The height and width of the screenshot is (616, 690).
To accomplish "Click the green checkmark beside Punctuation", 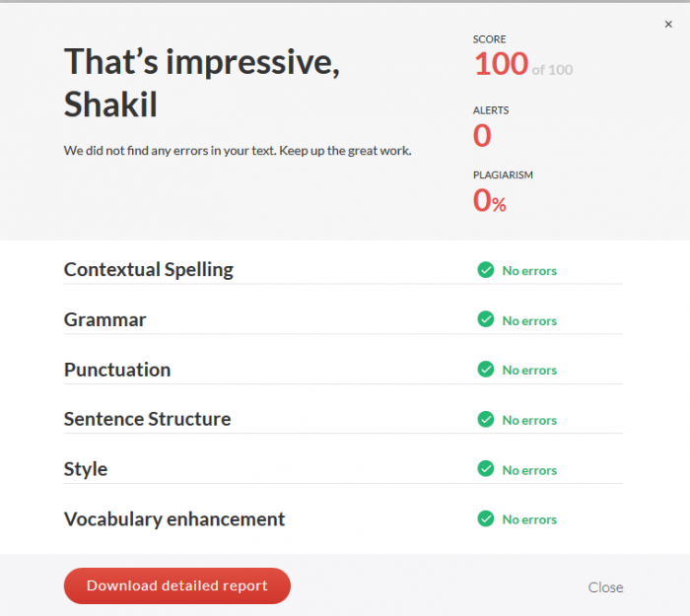I will 485,369.
